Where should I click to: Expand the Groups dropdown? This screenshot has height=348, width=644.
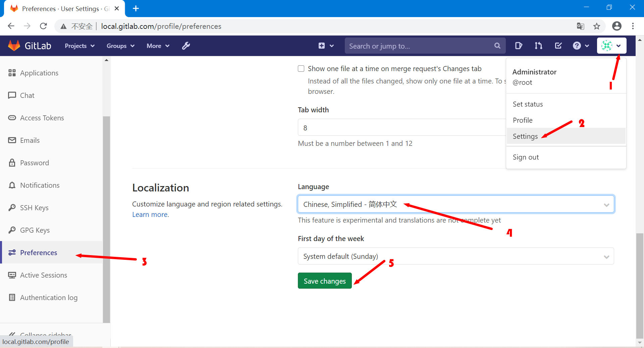click(x=120, y=46)
